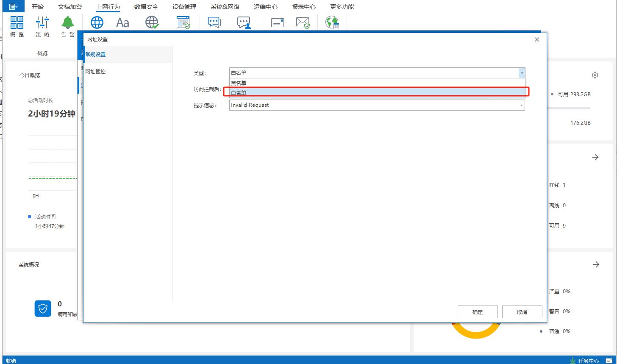Select 白名单 in the dropdown list
Screen dimensions: 617x364
point(239,92)
